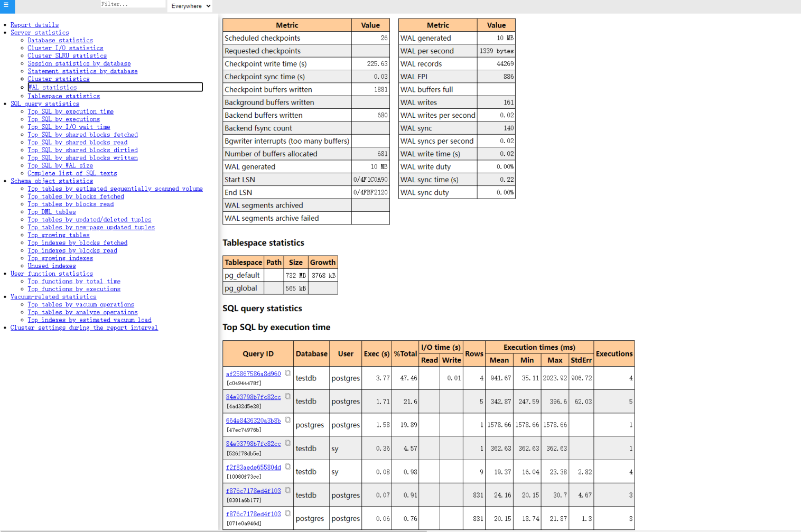This screenshot has width=801, height=532.
Task: Jump to Top growing indexes
Action: (x=60, y=258)
